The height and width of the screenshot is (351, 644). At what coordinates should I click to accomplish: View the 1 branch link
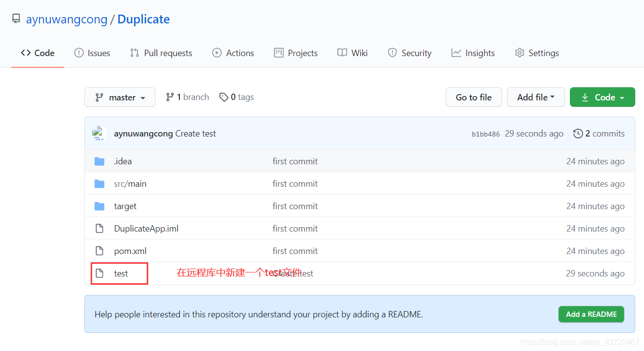(x=187, y=97)
